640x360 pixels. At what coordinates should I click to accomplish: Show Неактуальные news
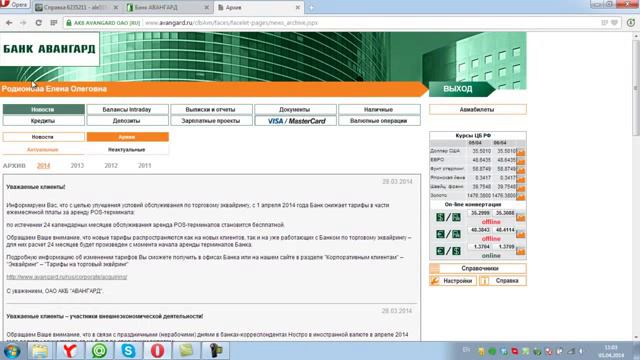coord(127,150)
